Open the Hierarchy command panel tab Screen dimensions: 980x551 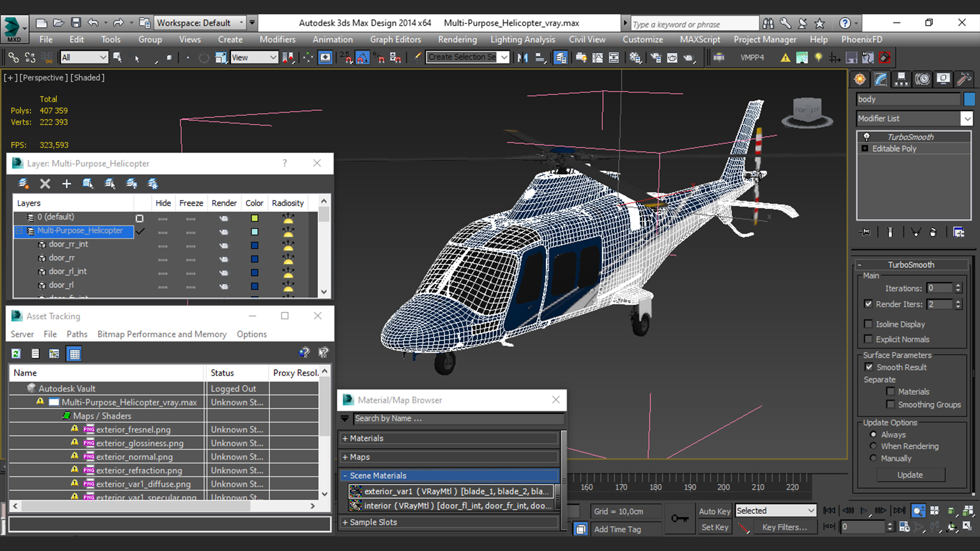901,79
